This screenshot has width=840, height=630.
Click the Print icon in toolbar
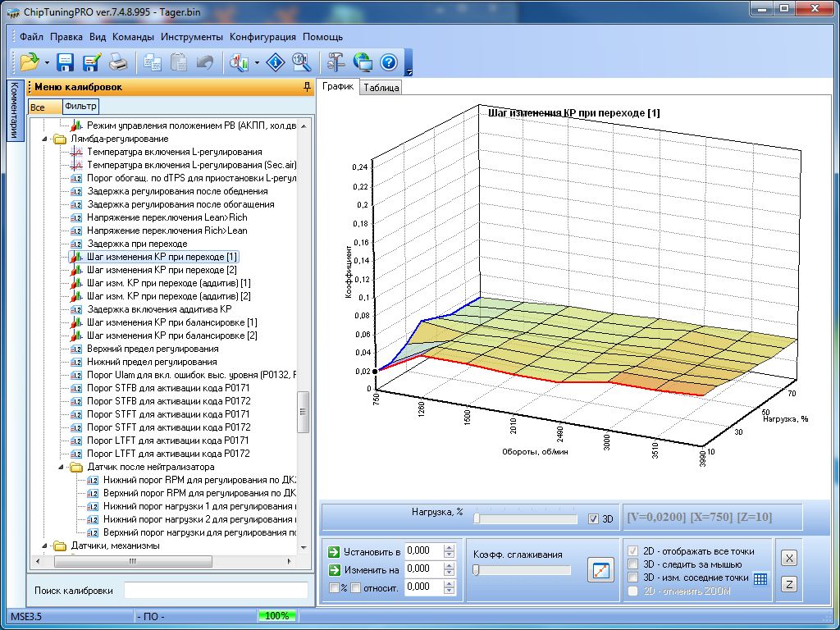pyautogui.click(x=118, y=62)
